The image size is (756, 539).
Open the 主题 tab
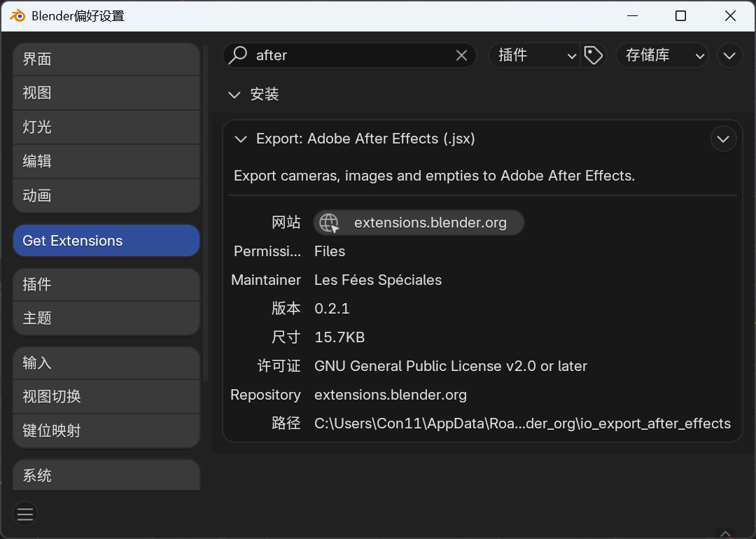106,318
